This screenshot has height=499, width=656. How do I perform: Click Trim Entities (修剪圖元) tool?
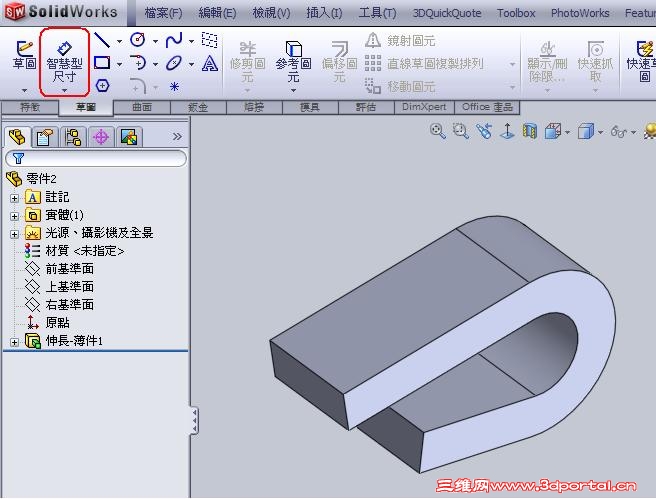tap(247, 61)
